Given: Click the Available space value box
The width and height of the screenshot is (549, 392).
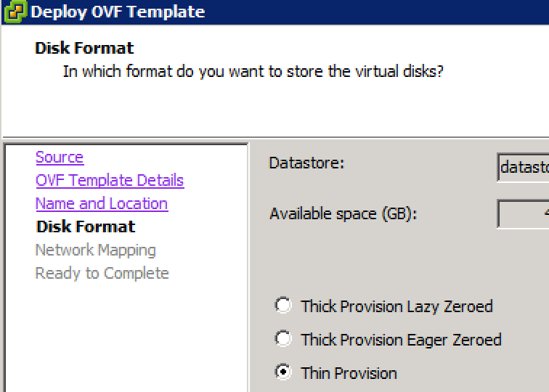Looking at the screenshot, I should (x=523, y=213).
